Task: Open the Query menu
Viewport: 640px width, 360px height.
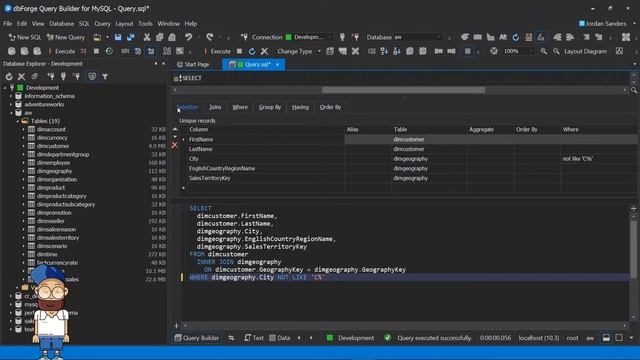Action: click(x=102, y=24)
